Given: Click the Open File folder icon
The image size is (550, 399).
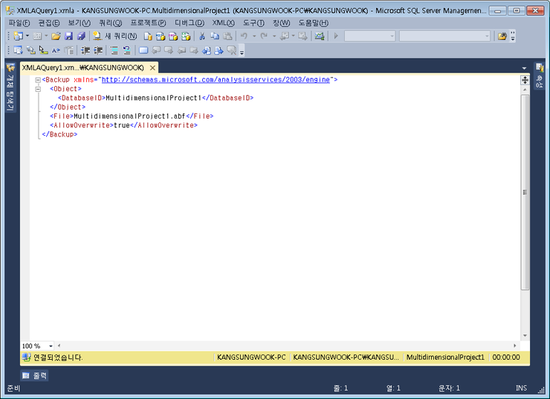Looking at the screenshot, I should coord(56,36).
